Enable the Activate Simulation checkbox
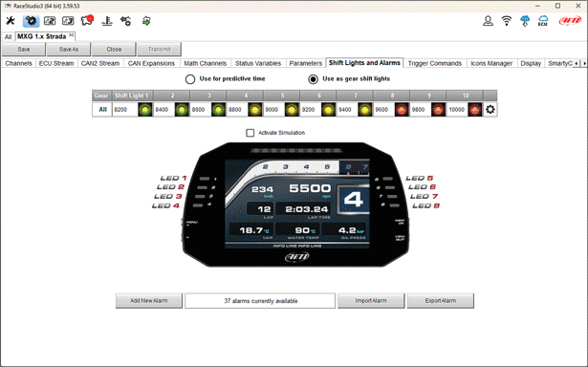 pos(250,133)
